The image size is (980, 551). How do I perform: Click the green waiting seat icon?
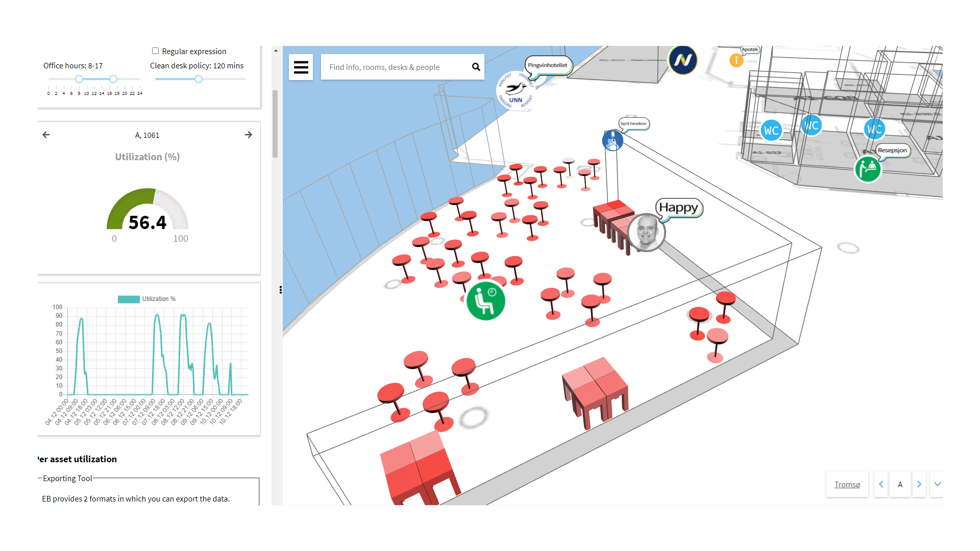485,301
